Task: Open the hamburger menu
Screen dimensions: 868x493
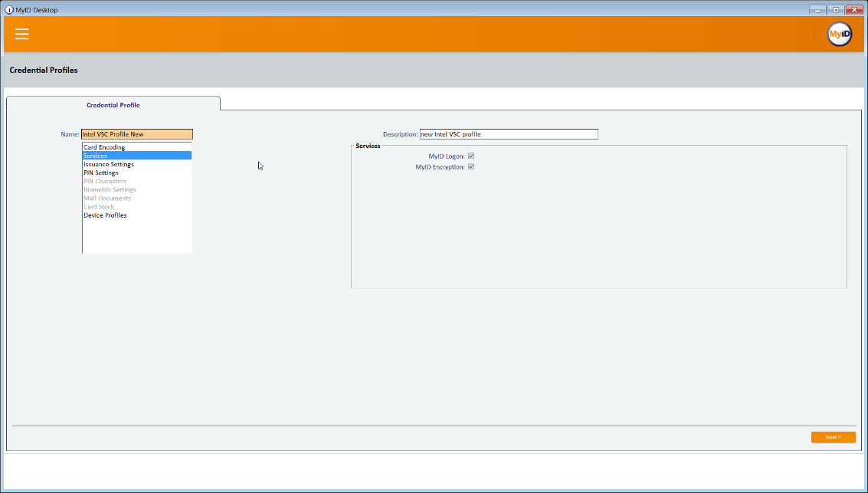Action: click(21, 34)
